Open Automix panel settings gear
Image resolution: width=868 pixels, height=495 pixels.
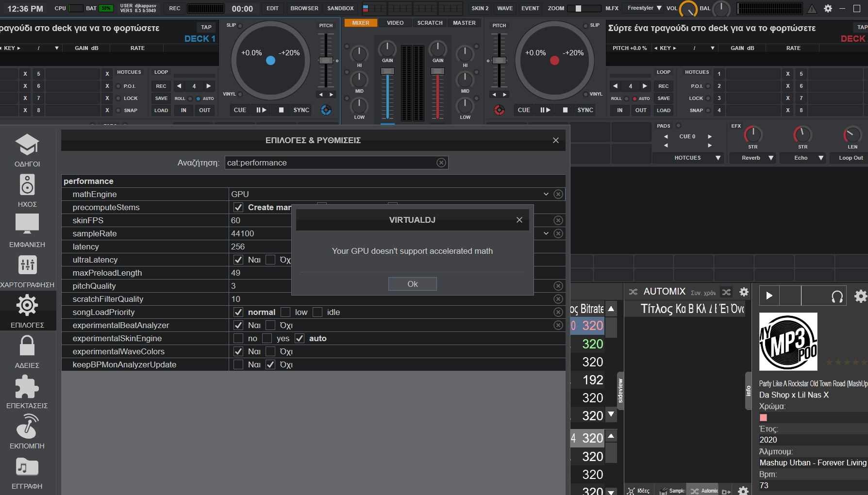pyautogui.click(x=744, y=292)
